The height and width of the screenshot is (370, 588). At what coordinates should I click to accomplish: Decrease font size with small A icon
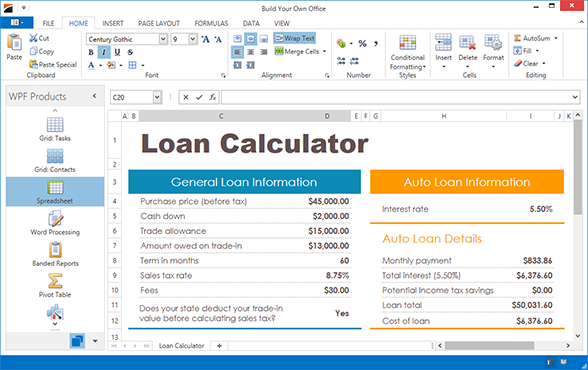[x=218, y=39]
